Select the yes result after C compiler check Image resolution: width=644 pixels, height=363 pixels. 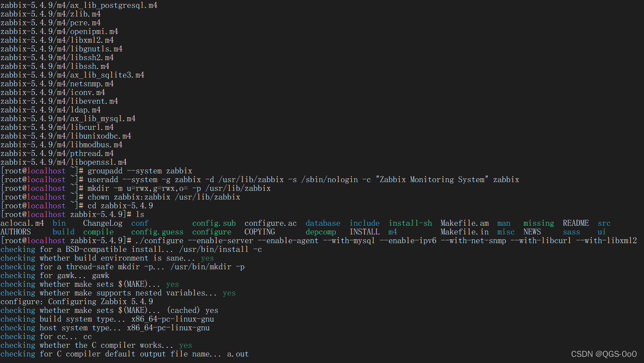[x=185, y=345]
